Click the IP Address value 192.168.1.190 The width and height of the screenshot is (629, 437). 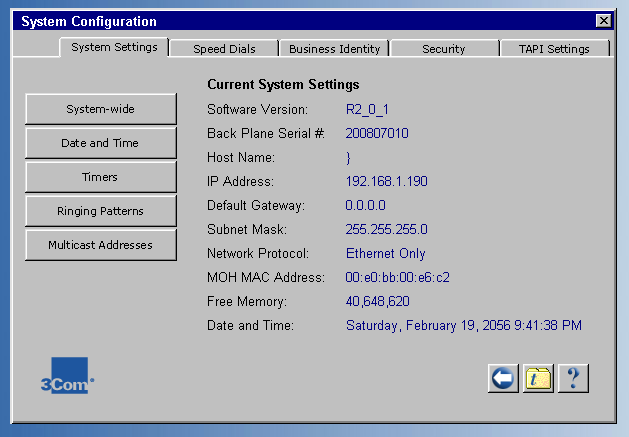[386, 181]
